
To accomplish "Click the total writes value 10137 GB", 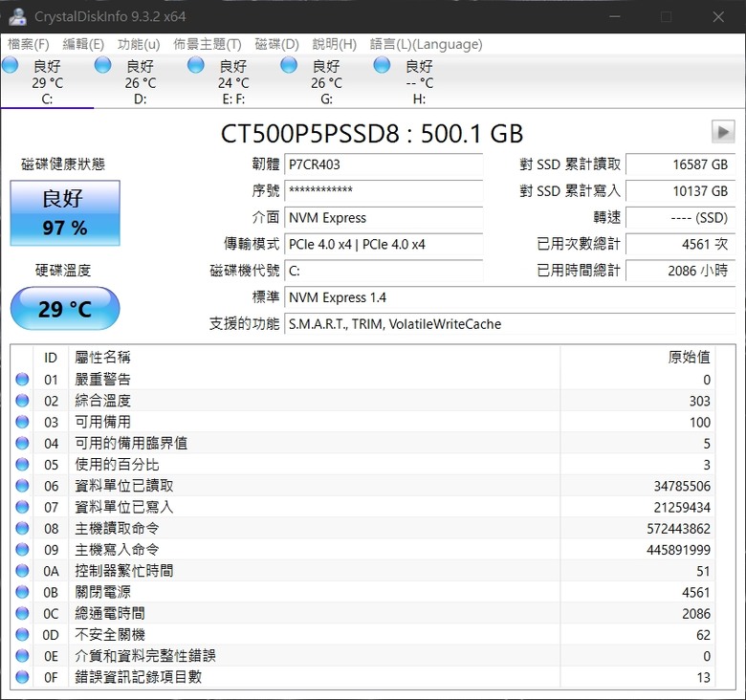I will [x=680, y=191].
